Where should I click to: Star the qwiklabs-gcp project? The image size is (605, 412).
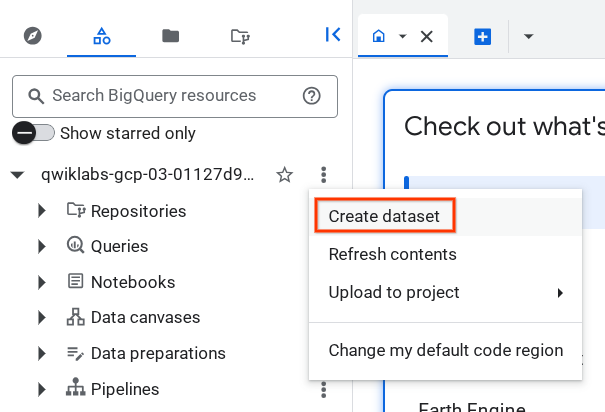click(285, 175)
